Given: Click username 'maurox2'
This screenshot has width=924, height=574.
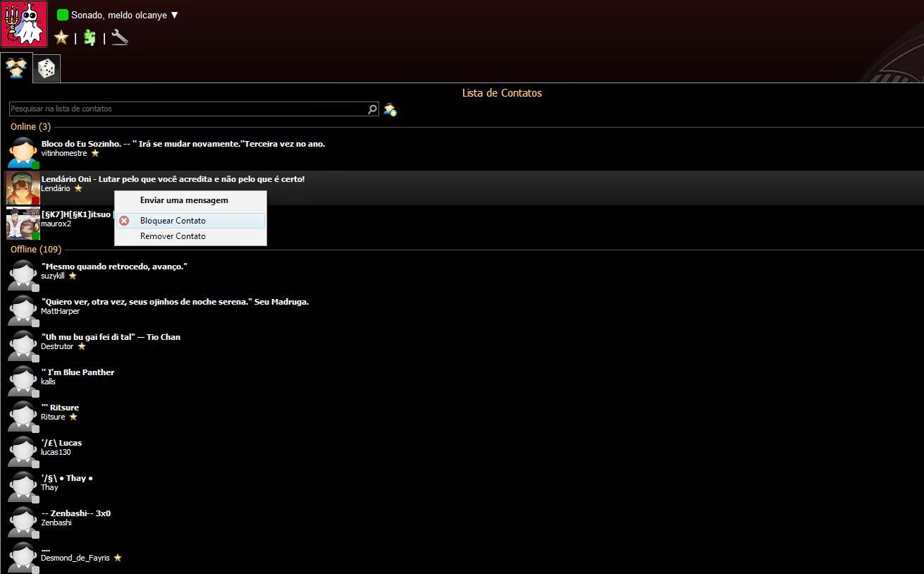Looking at the screenshot, I should (x=56, y=224).
